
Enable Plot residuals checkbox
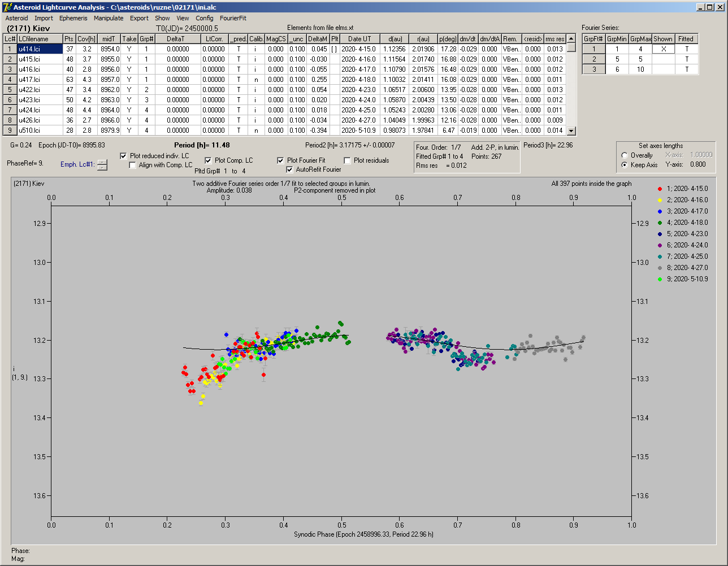pyautogui.click(x=347, y=160)
